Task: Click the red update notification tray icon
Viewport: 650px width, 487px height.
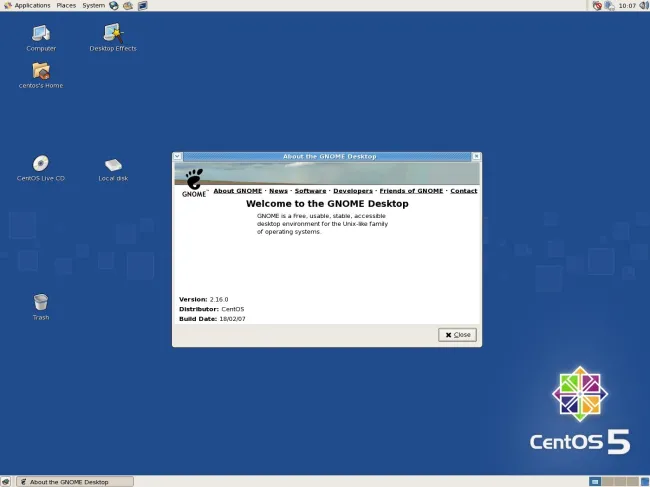Action: coord(597,5)
